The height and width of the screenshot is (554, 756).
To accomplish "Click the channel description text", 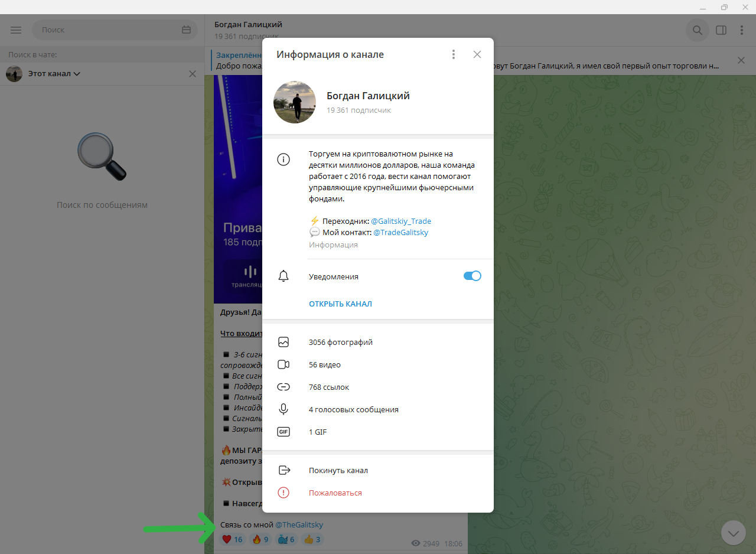I will (392, 177).
